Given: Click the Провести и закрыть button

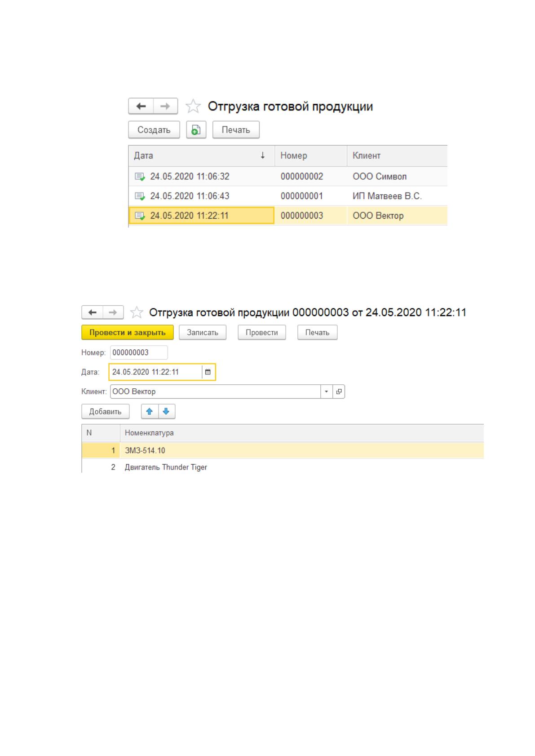Looking at the screenshot, I should click(x=128, y=333).
